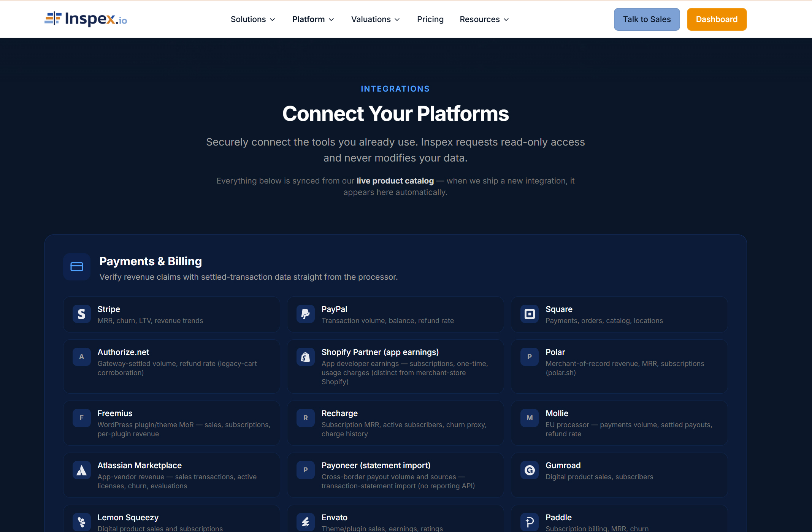Click the Shopify Partner bag icon

point(306,357)
